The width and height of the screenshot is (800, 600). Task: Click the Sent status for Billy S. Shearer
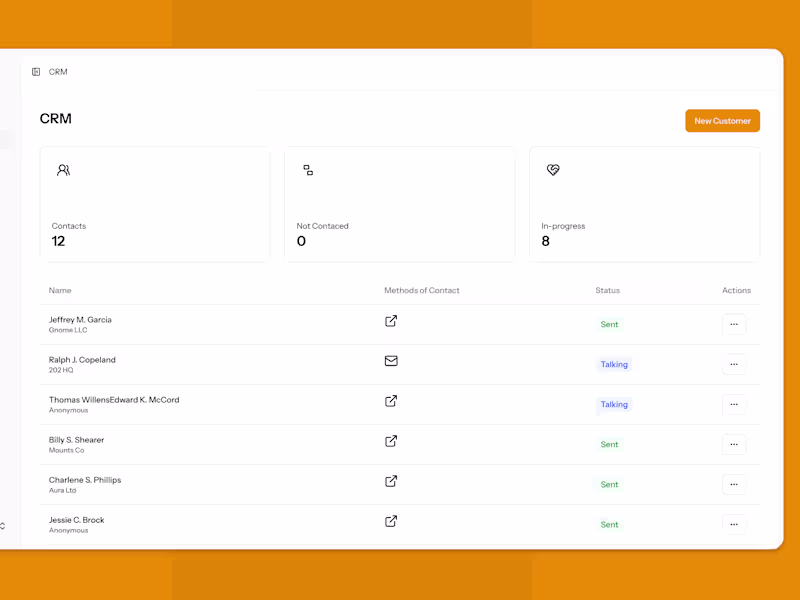pyautogui.click(x=609, y=444)
